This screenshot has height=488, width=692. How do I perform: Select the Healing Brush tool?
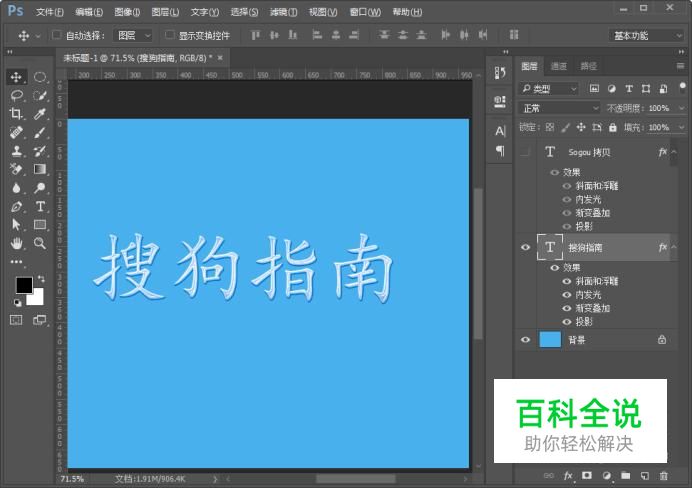pos(16,132)
